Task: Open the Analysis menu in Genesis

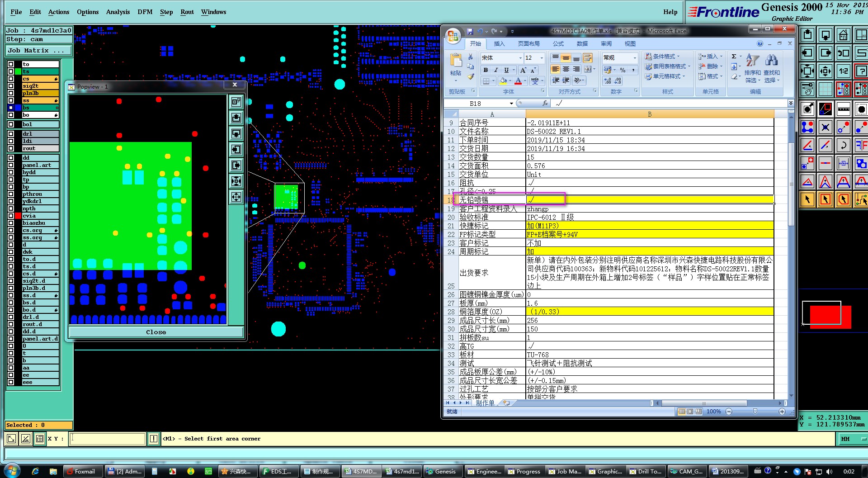Action: pos(118,12)
